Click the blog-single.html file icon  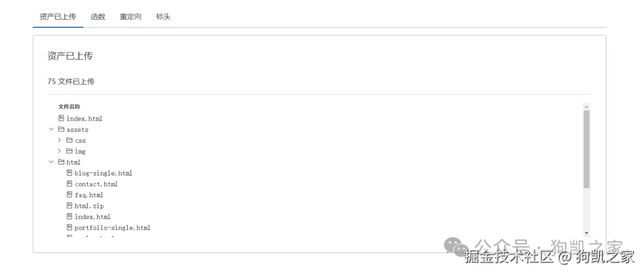pos(70,173)
